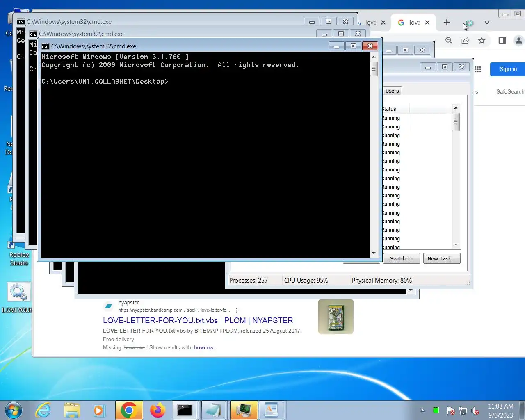This screenshot has height=420, width=525.
Task: Close the inactive 'love' Chrome tab
Action: point(383,23)
